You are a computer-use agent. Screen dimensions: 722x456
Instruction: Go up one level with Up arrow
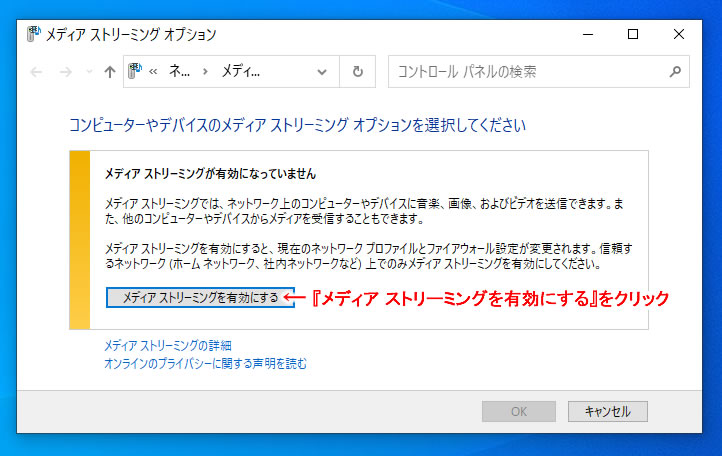(x=110, y=72)
